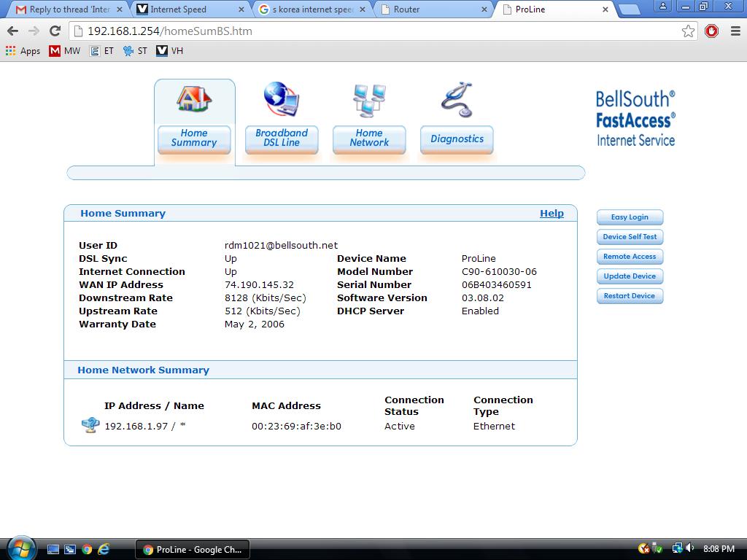
Task: Click the security alert tray icon
Action: click(643, 548)
